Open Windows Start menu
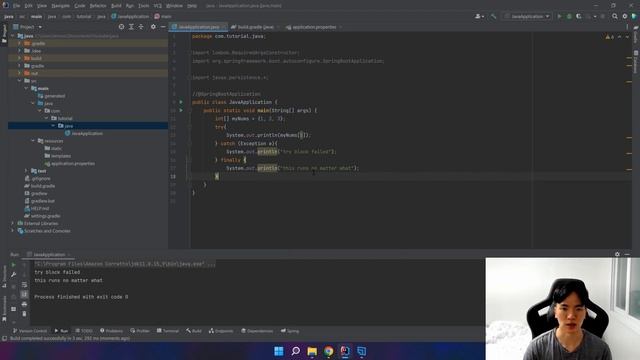 click(279, 351)
